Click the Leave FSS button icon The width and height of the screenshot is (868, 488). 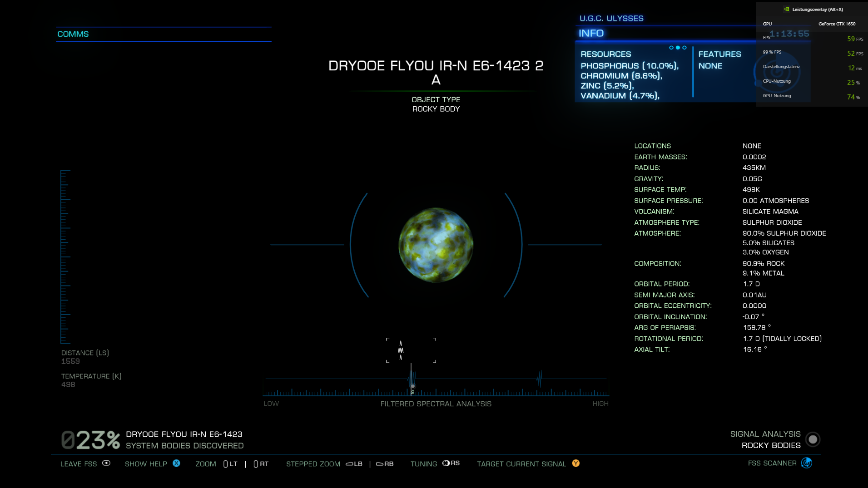pos(106,463)
